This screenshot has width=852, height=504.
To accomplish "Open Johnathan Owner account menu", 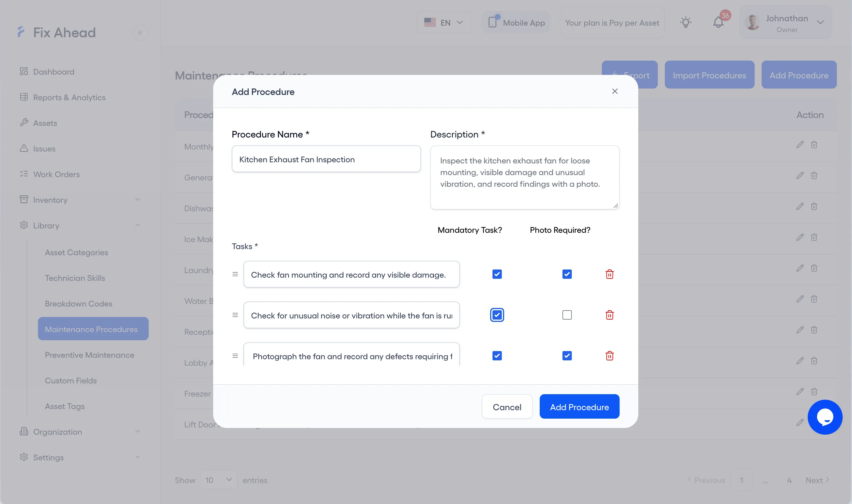I will click(786, 22).
